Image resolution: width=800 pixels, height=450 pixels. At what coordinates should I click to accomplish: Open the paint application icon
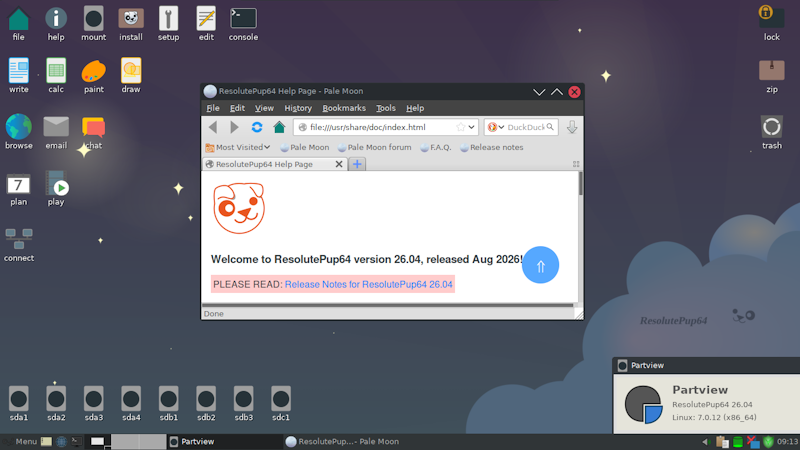pos(93,70)
